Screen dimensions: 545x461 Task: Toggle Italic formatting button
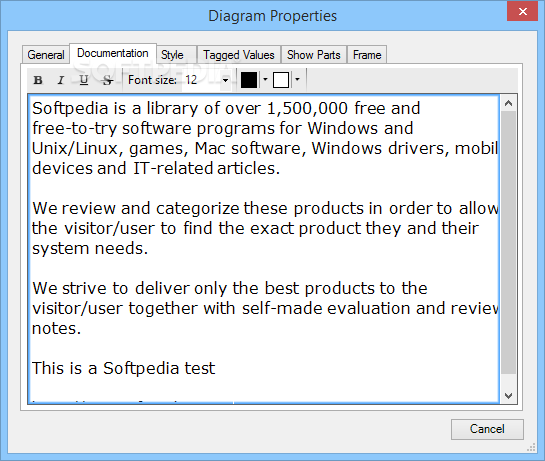(60, 80)
